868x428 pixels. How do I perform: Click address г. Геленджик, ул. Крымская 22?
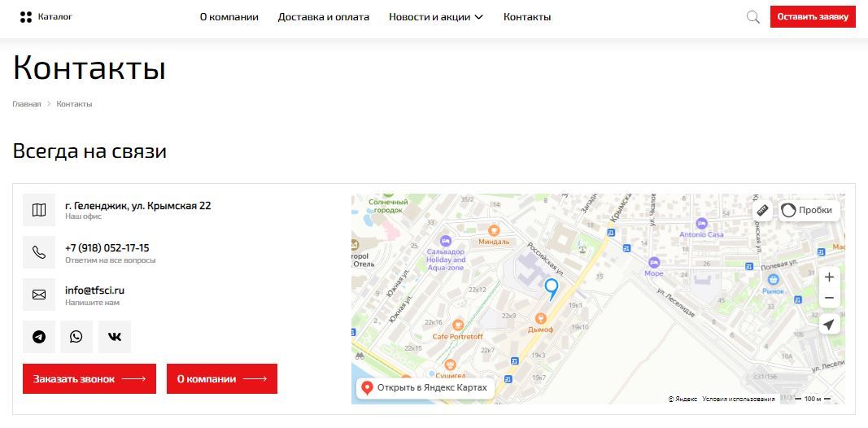[137, 206]
